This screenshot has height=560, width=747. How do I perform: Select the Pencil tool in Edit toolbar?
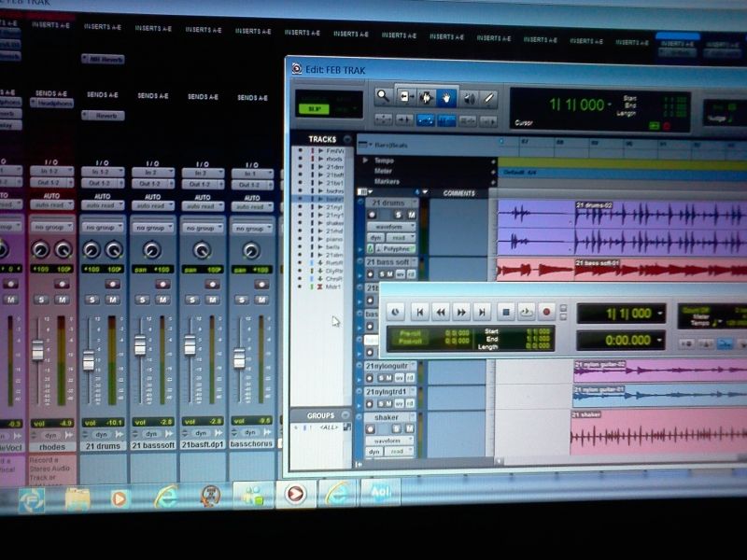[x=488, y=97]
